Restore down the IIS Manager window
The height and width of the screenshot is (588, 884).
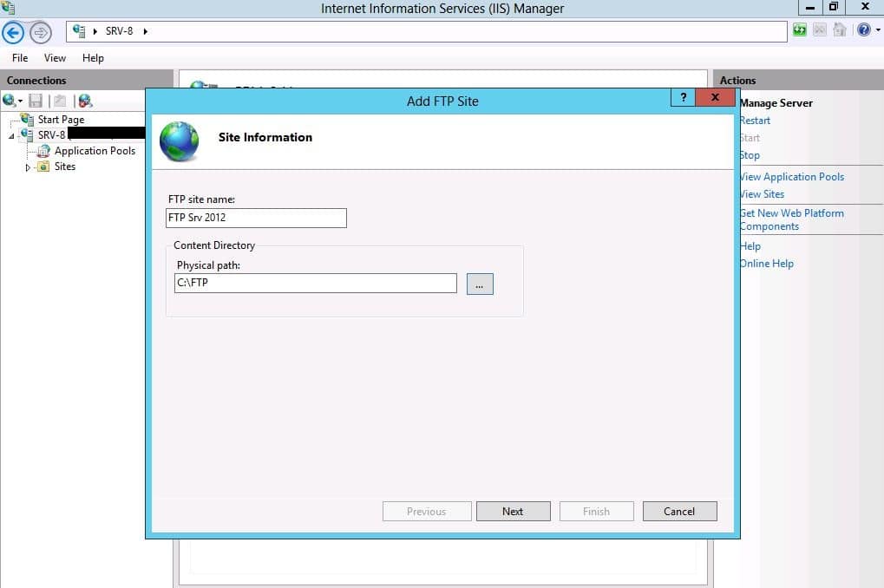coord(834,7)
